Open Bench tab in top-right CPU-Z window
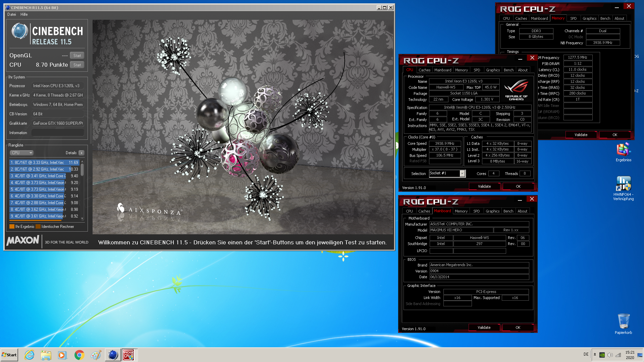The image size is (644, 362). (605, 18)
